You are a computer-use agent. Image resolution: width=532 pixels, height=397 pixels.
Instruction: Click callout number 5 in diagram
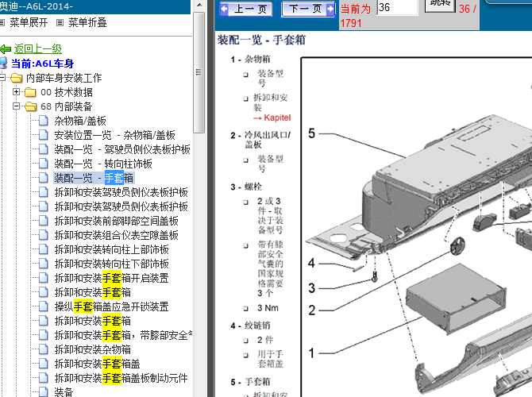coord(311,133)
